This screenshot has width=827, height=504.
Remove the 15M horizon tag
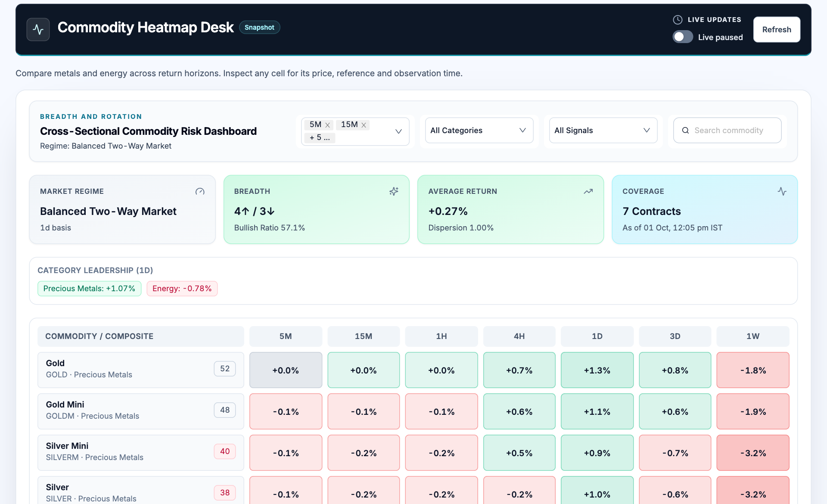point(364,125)
